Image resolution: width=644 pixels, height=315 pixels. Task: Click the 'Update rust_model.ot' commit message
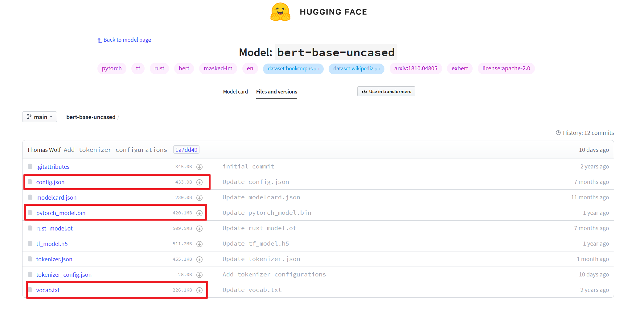click(x=260, y=228)
